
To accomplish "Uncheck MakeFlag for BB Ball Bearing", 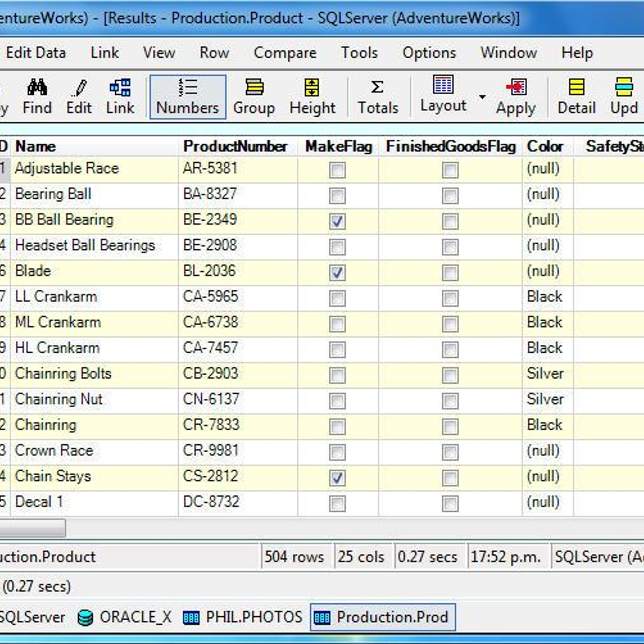I will (337, 221).
